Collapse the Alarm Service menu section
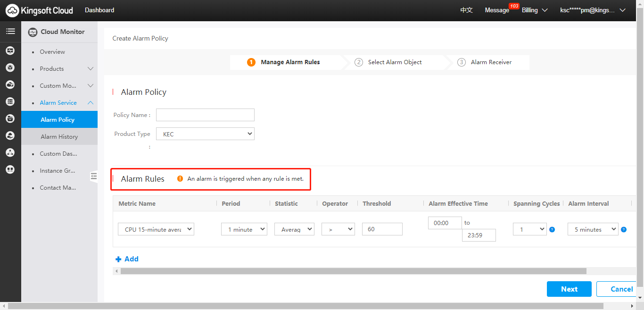The height and width of the screenshot is (310, 644). (91, 103)
